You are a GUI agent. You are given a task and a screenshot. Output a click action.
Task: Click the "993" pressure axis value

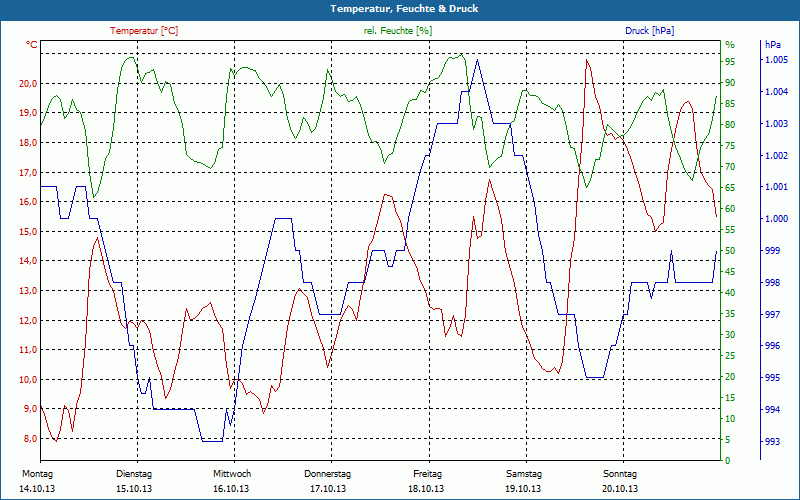pos(773,441)
